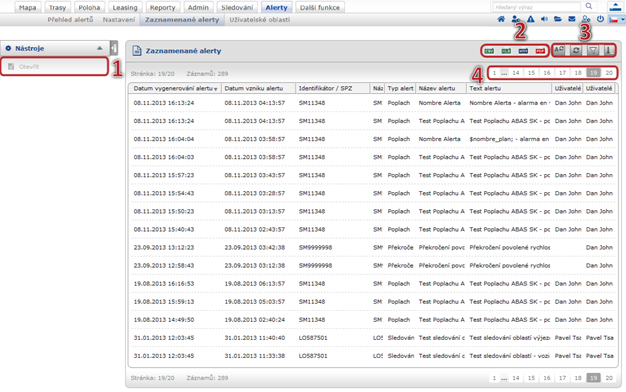Viewport: 626px width, 392px height.
Task: Go to page 20 in bottom pagination
Action: coord(609,378)
